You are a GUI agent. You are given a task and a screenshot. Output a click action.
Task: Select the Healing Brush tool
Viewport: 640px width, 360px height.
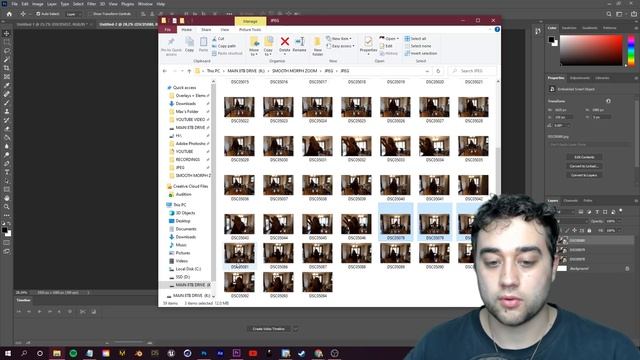click(x=7, y=94)
